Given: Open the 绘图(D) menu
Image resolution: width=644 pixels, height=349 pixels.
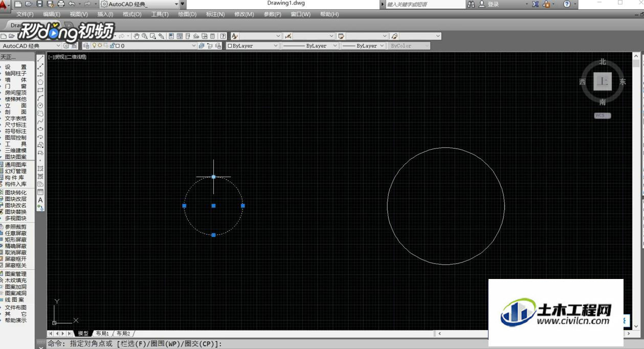Looking at the screenshot, I should 187,14.
